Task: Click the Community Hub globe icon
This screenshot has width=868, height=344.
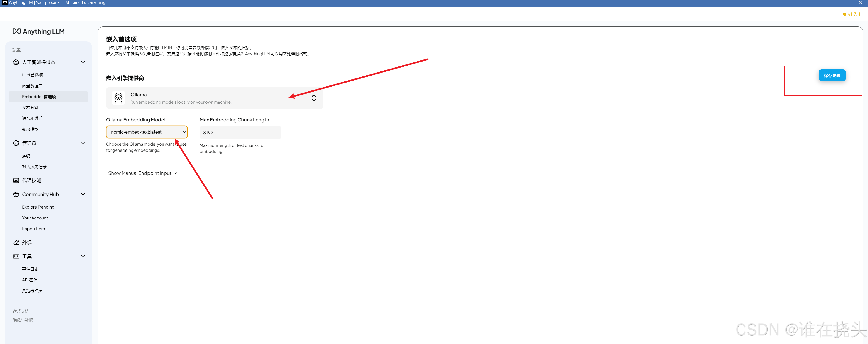Action: coord(16,194)
